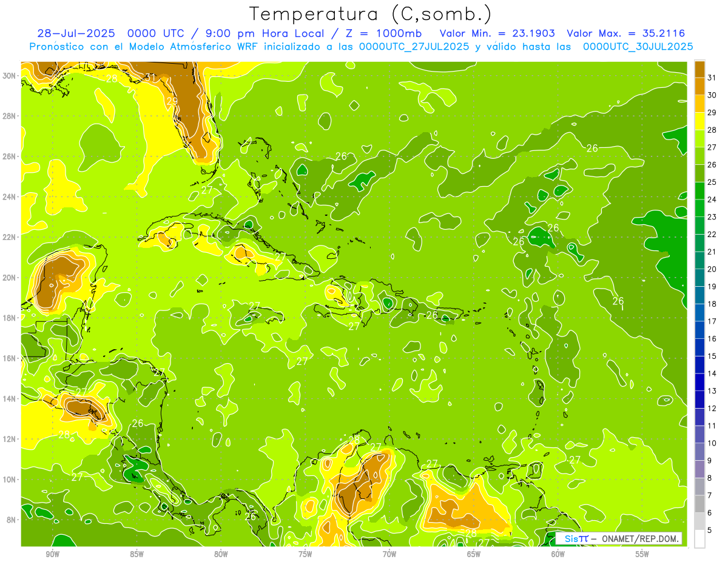The height and width of the screenshot is (562, 728).
Task: Pick the yellow legend swatch between 28 and 29
Action: (699, 121)
